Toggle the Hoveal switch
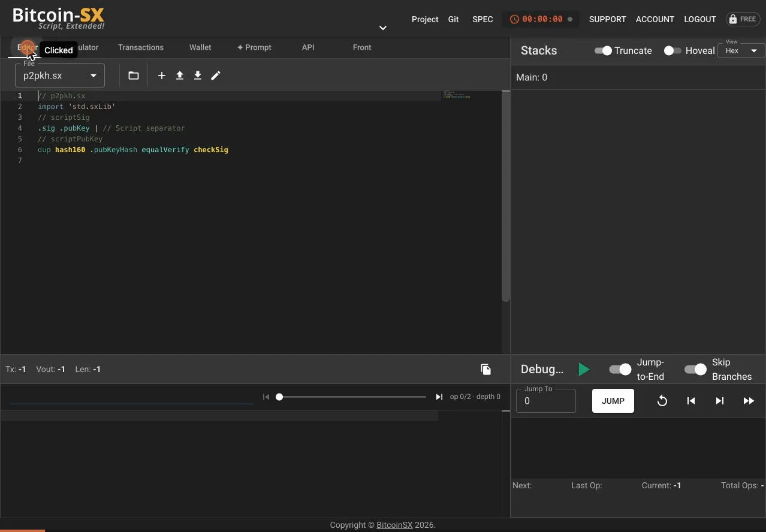This screenshot has width=766, height=532. (x=672, y=51)
